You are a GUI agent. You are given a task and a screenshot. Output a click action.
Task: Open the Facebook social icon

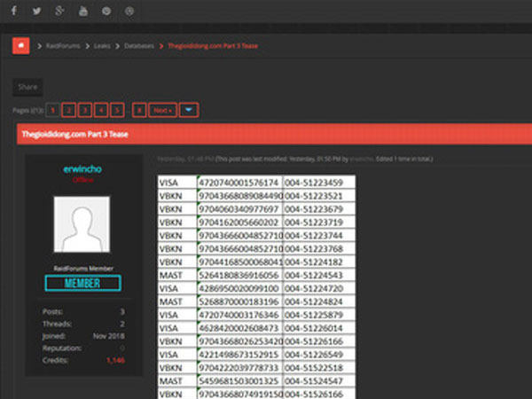(x=14, y=11)
